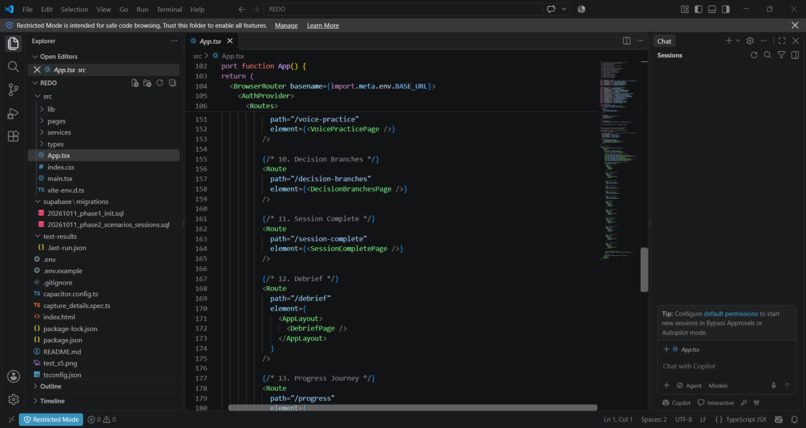Change TypeScript JSX language mode
Screen dimensions: 806x428
pos(744,420)
